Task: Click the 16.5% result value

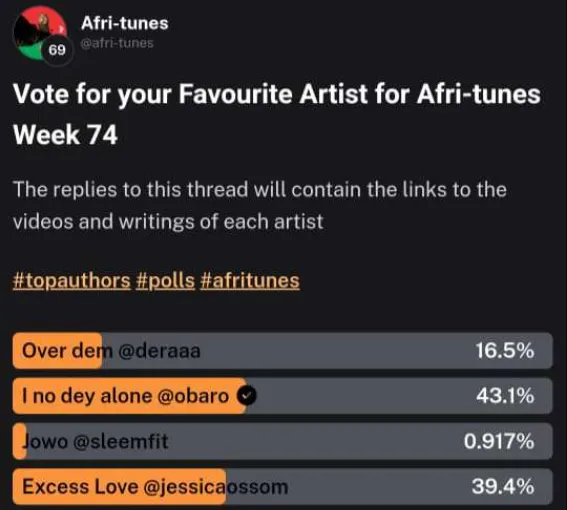Action: 505,351
